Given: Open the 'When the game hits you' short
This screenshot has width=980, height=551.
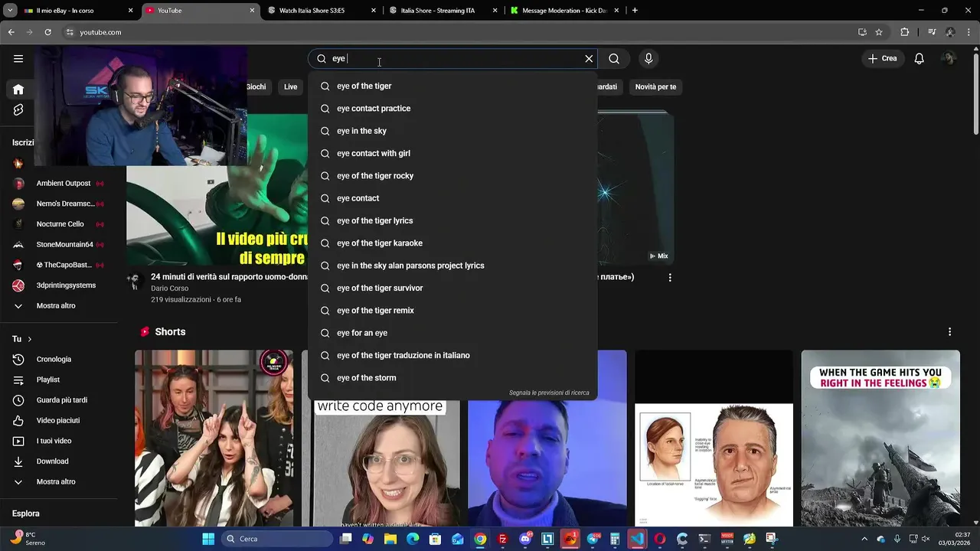Looking at the screenshot, I should [x=880, y=439].
